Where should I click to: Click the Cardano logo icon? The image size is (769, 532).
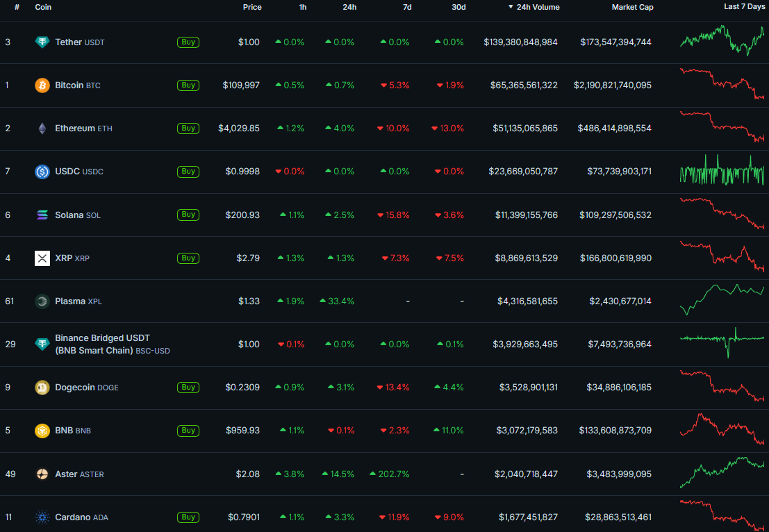(42, 517)
